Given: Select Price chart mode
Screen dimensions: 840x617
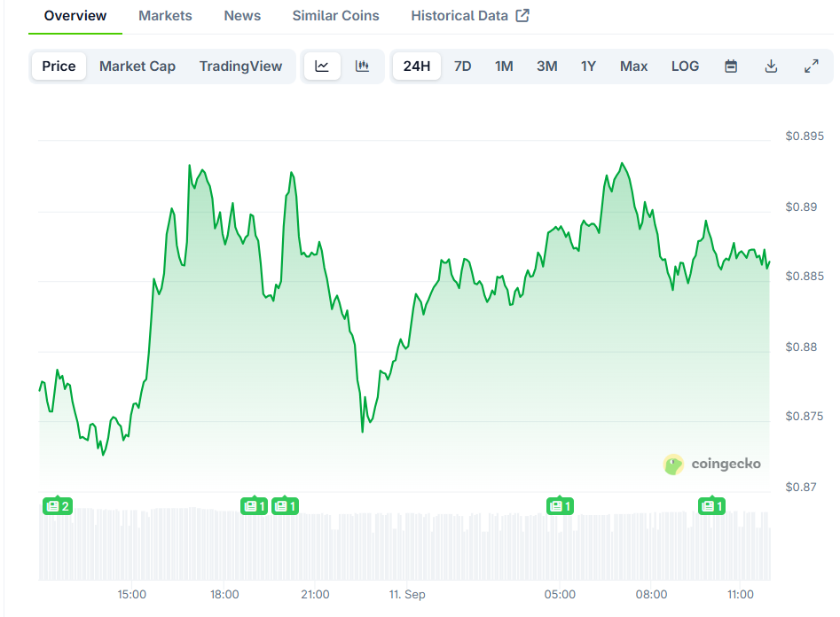Looking at the screenshot, I should pyautogui.click(x=59, y=66).
